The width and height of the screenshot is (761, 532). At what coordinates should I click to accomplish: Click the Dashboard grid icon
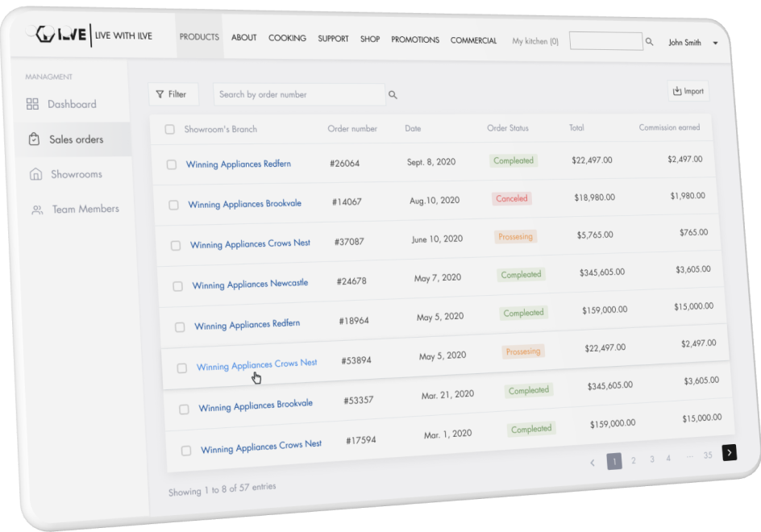coord(32,104)
